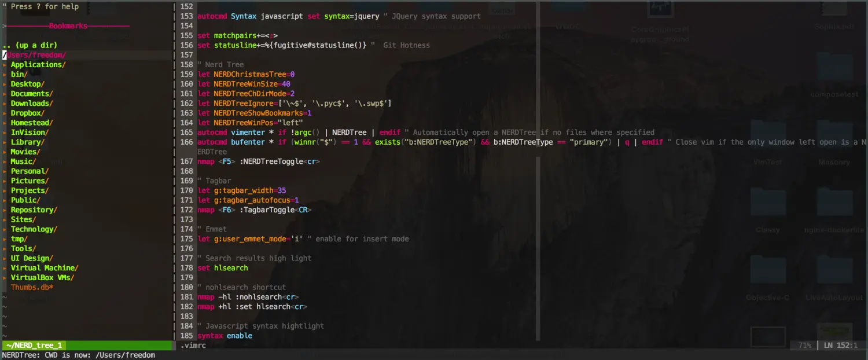Viewport: 868px width, 360px height.
Task: Select the CoreGraphicsPlayground file icon on desktop
Action: [x=660, y=8]
